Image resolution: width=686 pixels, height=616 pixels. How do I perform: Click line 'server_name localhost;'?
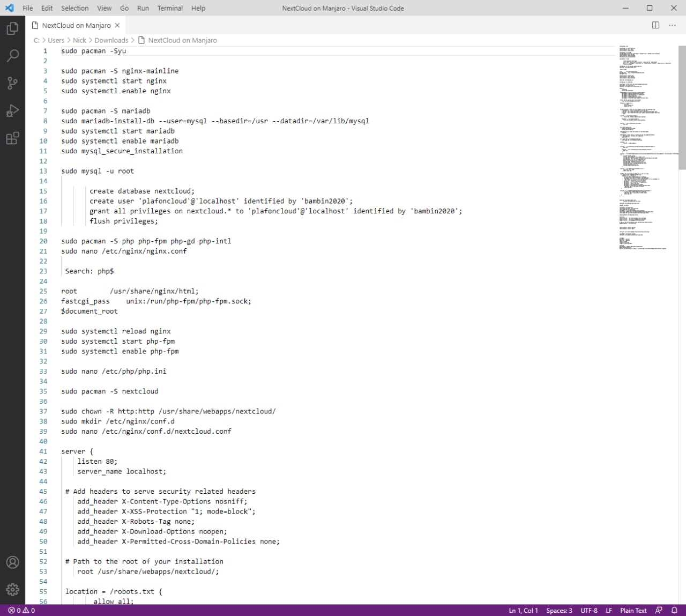click(x=122, y=471)
